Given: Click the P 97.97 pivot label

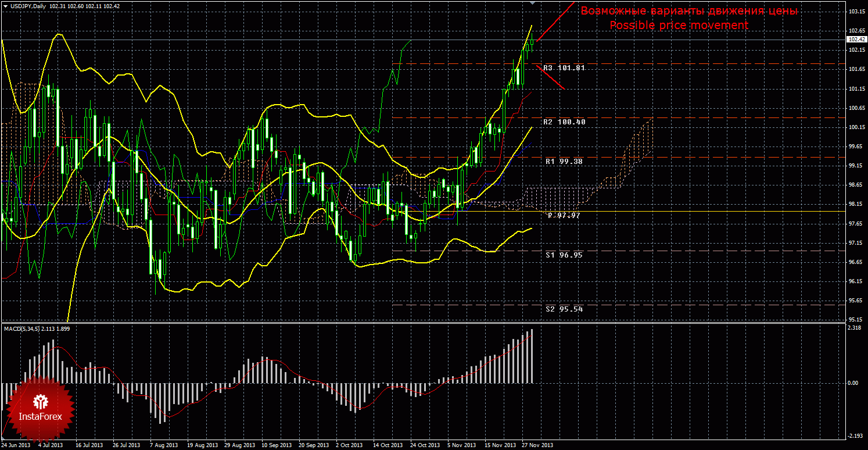Looking at the screenshot, I should [x=564, y=216].
